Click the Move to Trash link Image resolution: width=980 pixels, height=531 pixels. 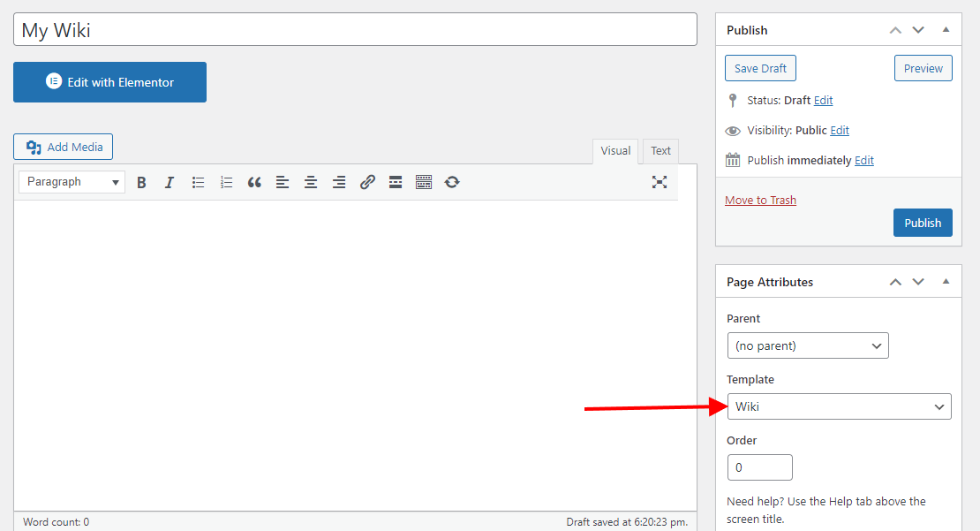pyautogui.click(x=760, y=201)
